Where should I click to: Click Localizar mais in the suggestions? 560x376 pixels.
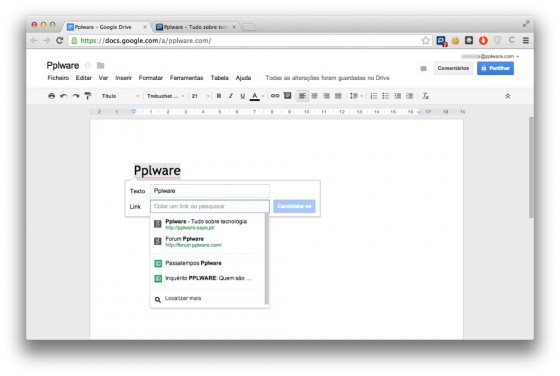(x=208, y=299)
